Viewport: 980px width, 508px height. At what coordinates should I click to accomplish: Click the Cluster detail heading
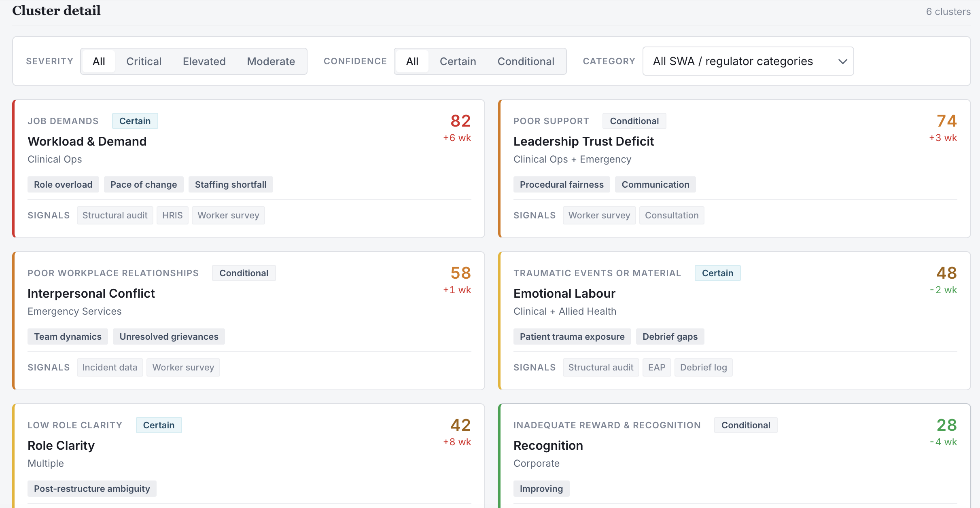(57, 11)
